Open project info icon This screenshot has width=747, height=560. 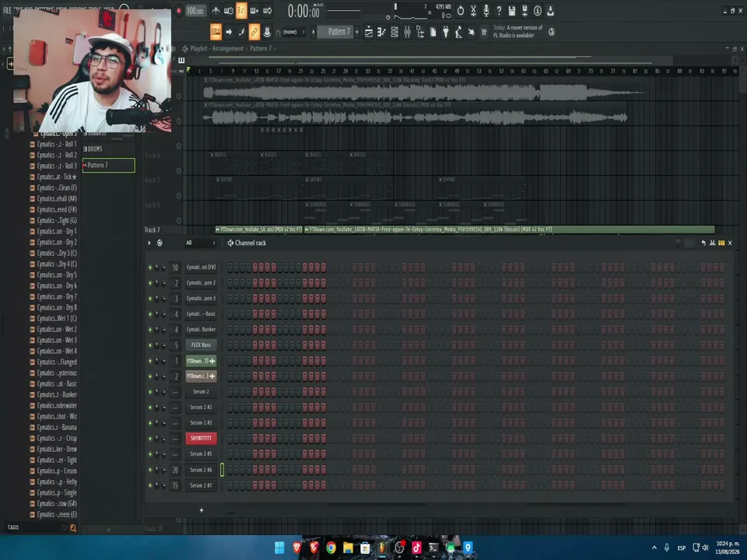(538, 10)
